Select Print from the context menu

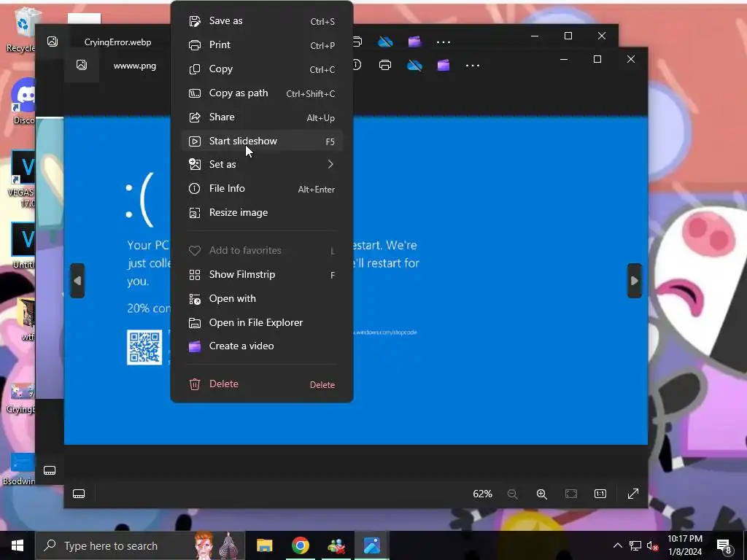[262, 44]
